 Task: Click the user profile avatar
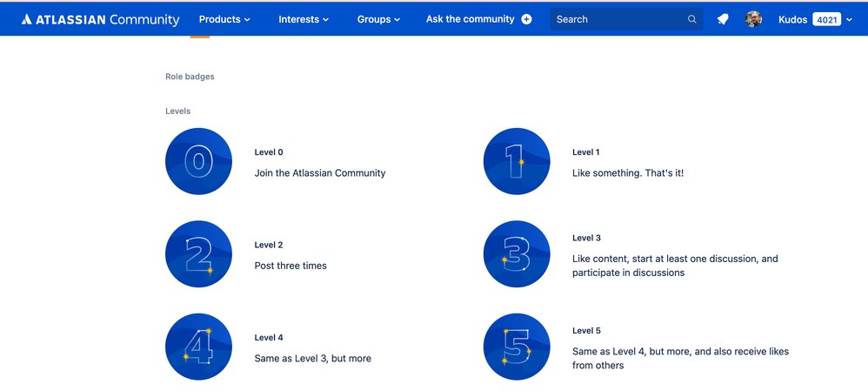pos(753,19)
